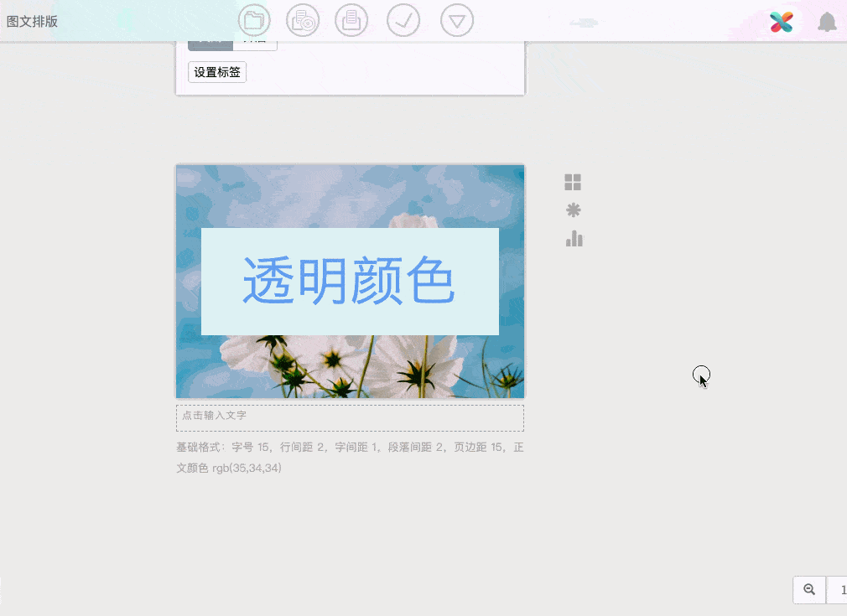This screenshot has height=616, width=847.
Task: Click the circled checkmark icon
Action: click(403, 21)
